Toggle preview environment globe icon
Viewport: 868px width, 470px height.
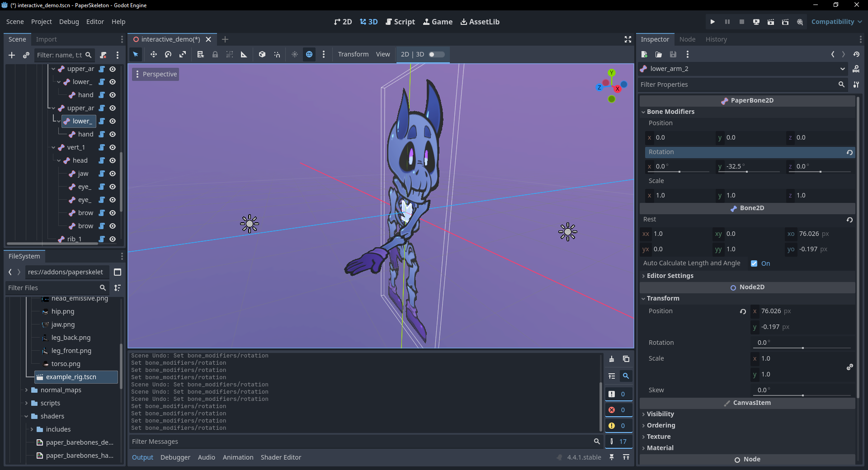pos(309,54)
